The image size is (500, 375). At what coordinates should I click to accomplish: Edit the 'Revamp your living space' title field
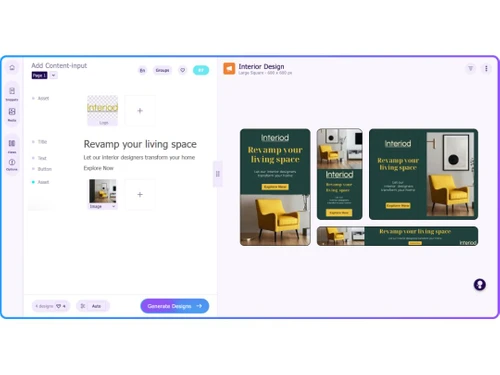[140, 144]
